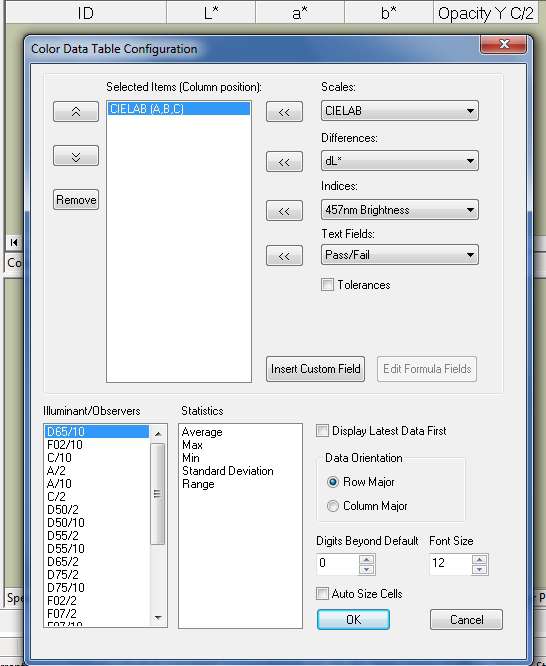Click illuminant list scroll-up arrow
The height and width of the screenshot is (666, 546).
pyautogui.click(x=158, y=433)
